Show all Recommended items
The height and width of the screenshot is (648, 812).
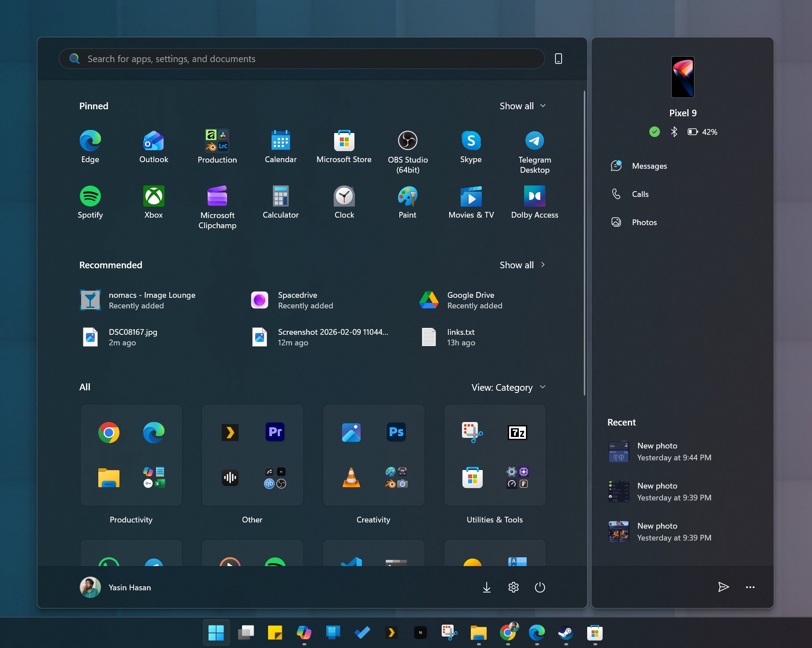click(x=522, y=265)
